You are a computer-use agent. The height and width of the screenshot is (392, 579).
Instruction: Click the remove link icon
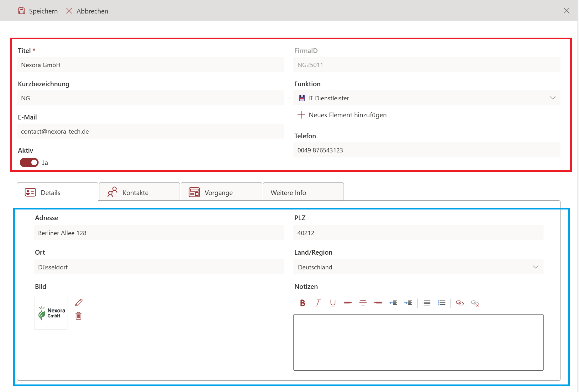[x=475, y=303]
